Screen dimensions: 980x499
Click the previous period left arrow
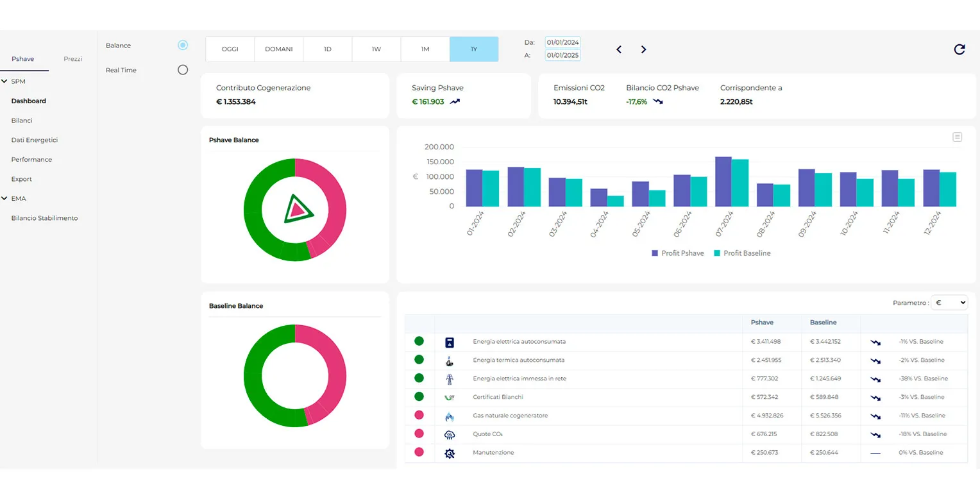coord(619,49)
